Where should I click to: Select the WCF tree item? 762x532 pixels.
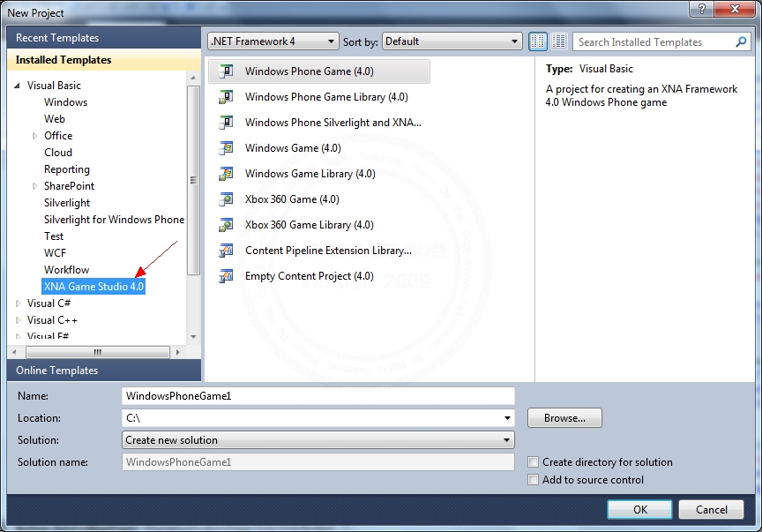[55, 253]
